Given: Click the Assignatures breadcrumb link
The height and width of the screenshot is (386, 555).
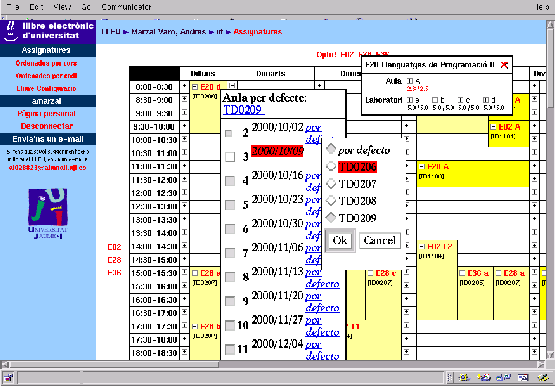Looking at the screenshot, I should [258, 32].
